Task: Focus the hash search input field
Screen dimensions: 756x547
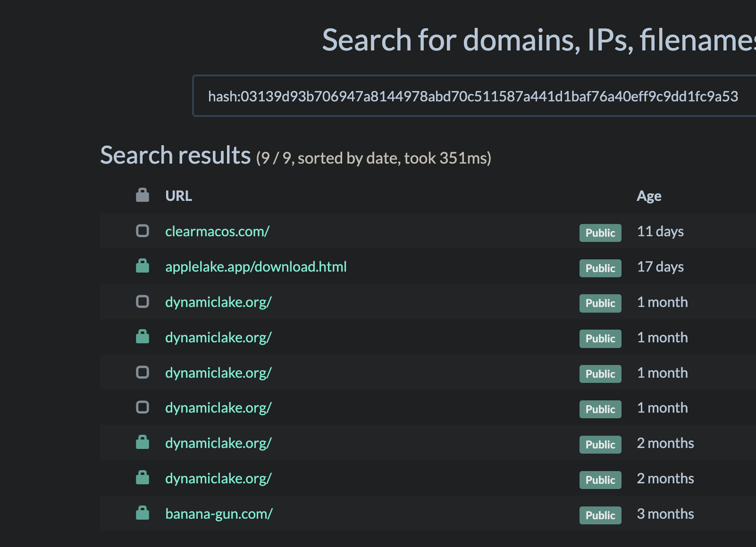Action: (472, 96)
